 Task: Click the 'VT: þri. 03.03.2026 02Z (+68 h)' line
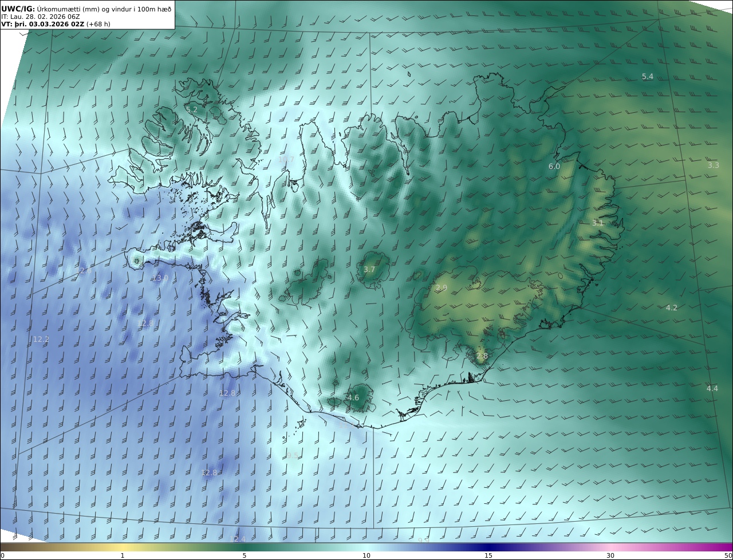[54, 25]
